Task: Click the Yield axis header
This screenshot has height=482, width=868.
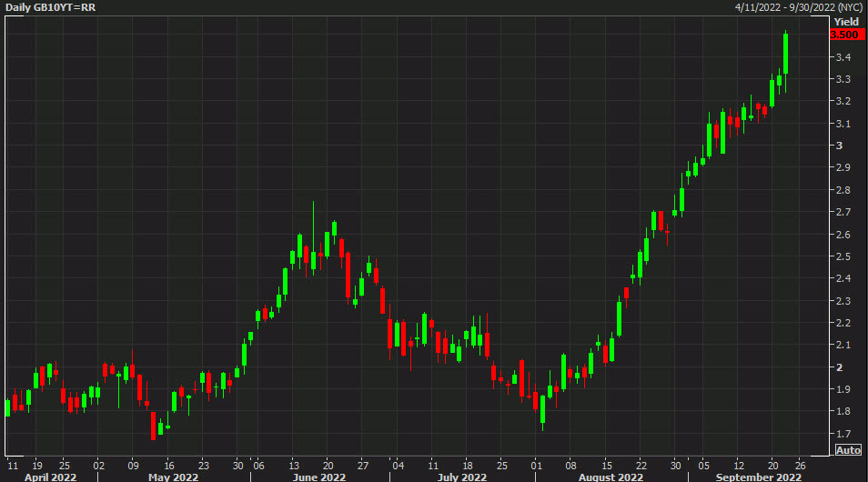Action: pos(846,21)
